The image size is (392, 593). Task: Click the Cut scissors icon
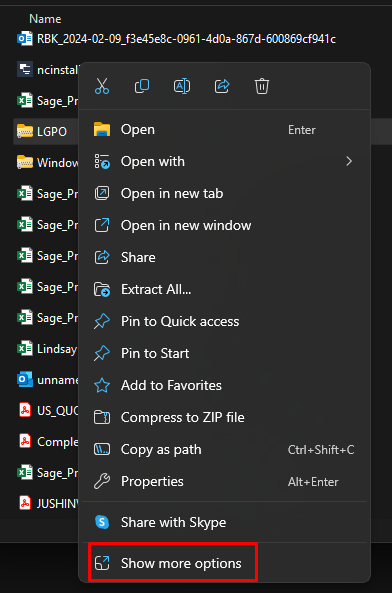102,86
